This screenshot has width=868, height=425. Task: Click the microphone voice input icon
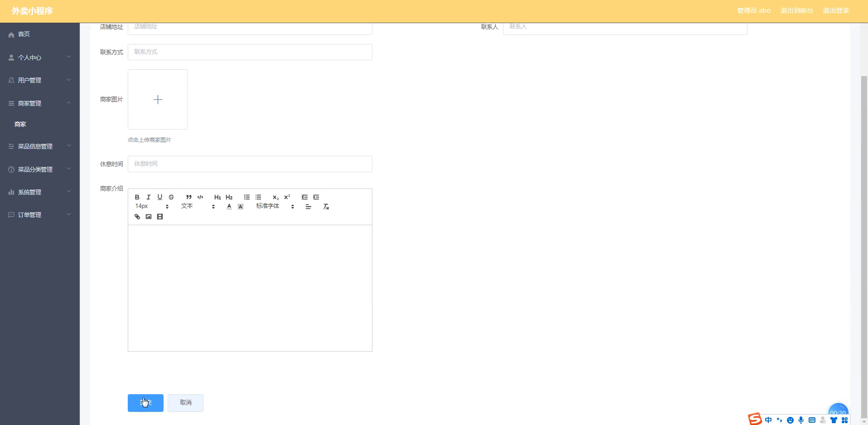click(x=801, y=420)
